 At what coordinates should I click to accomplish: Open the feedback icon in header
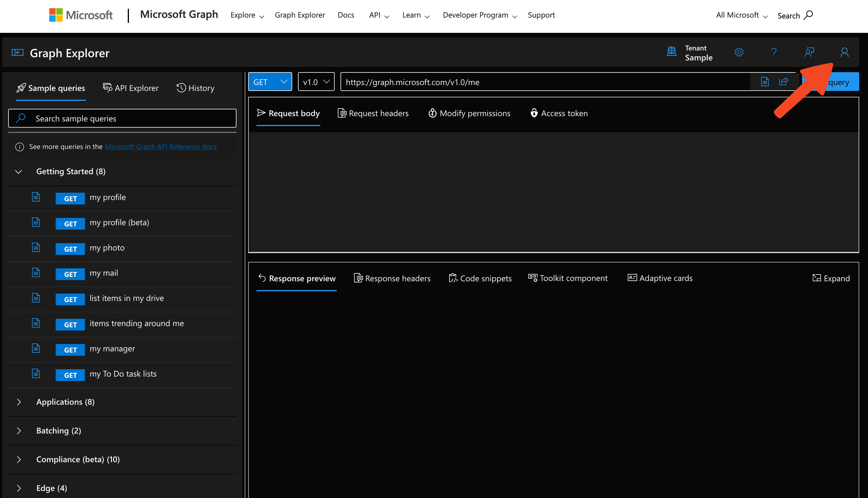[809, 52]
